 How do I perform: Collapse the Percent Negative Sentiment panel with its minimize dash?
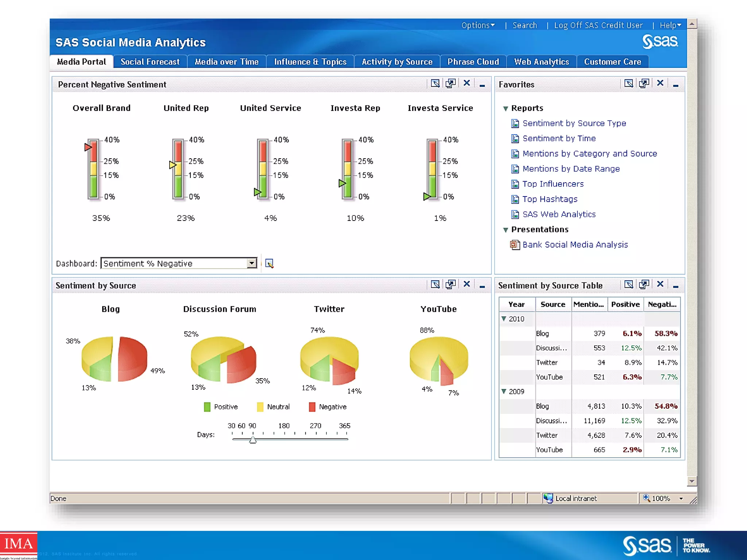pyautogui.click(x=482, y=86)
